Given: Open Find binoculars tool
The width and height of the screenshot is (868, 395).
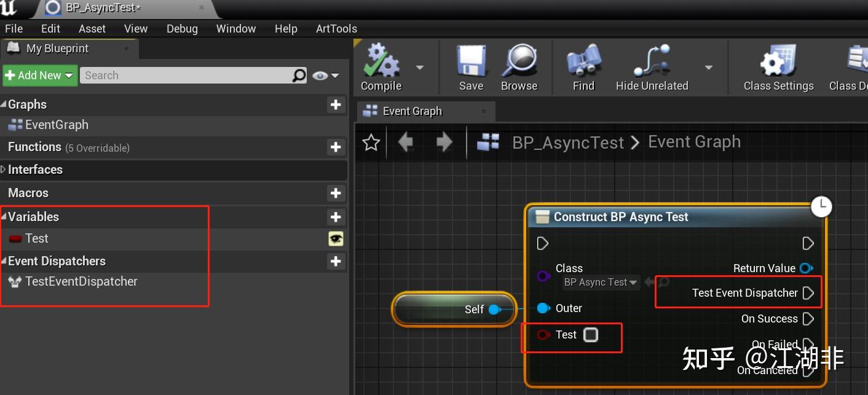Looking at the screenshot, I should [583, 61].
